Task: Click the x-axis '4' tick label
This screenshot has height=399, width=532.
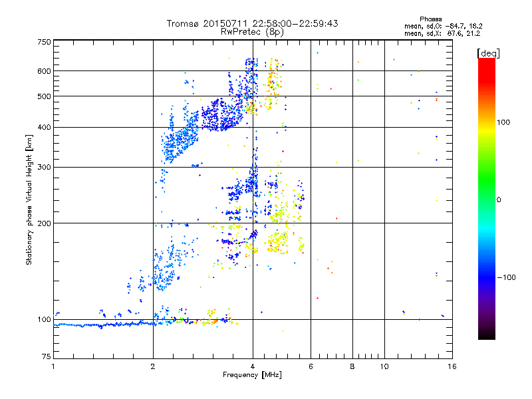Action: (x=253, y=366)
